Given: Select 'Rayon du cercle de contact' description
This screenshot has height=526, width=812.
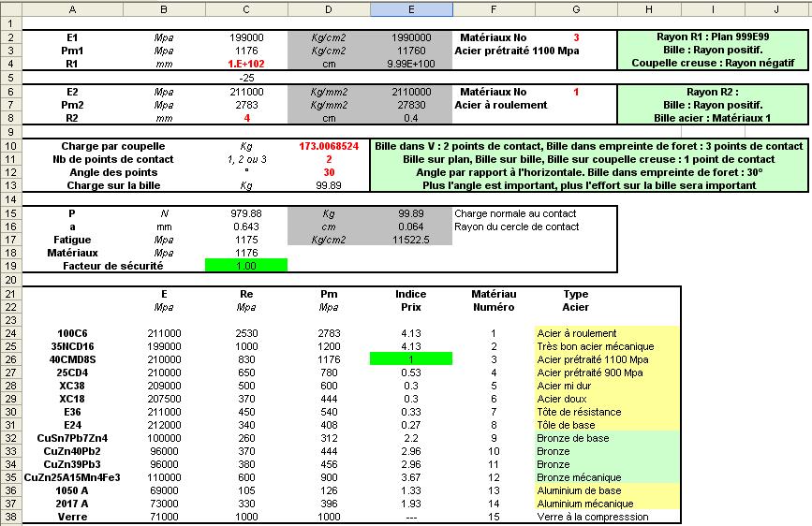Looking at the screenshot, I should point(517,226).
